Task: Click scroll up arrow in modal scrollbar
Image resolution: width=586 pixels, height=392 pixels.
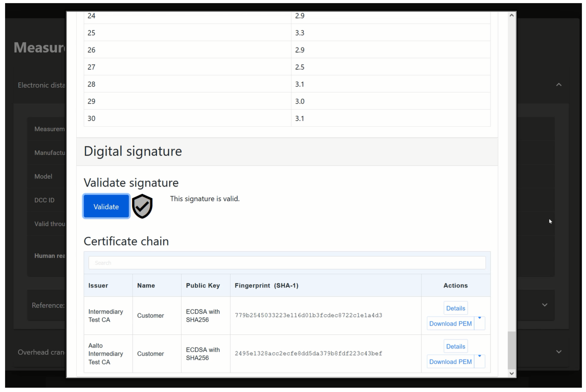Action: point(511,15)
